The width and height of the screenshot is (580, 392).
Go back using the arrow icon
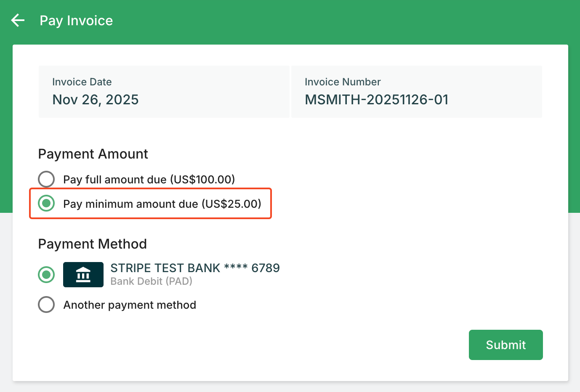(18, 20)
